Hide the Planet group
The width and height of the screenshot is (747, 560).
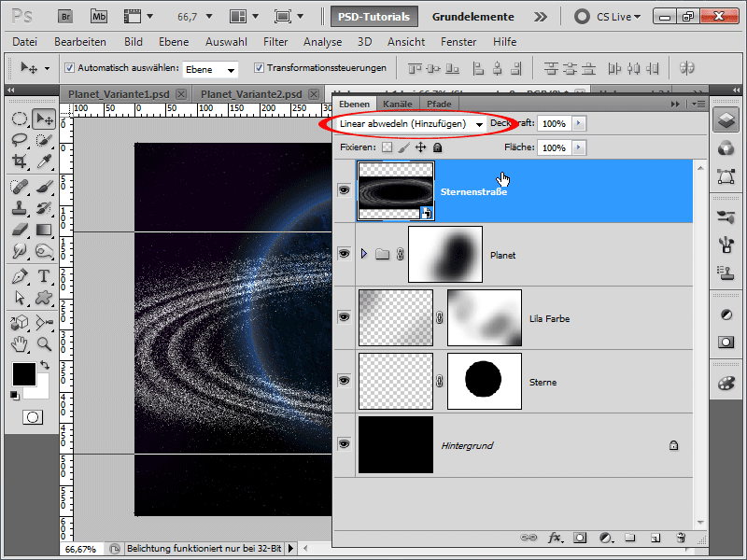(x=344, y=254)
